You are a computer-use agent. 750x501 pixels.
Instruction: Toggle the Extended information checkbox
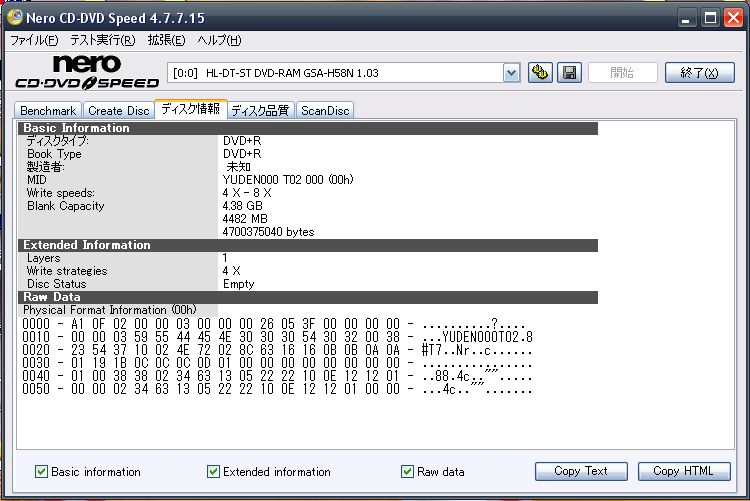coord(213,471)
